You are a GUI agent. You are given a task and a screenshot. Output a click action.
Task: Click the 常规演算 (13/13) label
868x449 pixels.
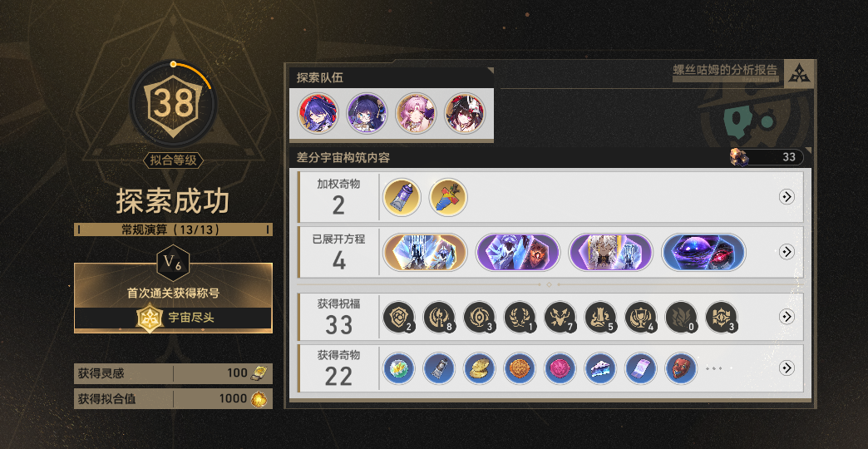tap(173, 229)
